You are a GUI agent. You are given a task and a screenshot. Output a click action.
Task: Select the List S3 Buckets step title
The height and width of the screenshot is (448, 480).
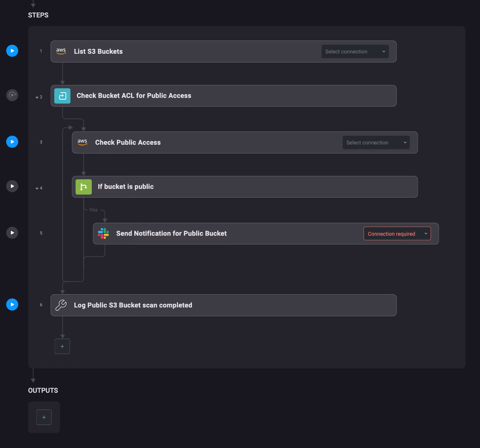(98, 51)
